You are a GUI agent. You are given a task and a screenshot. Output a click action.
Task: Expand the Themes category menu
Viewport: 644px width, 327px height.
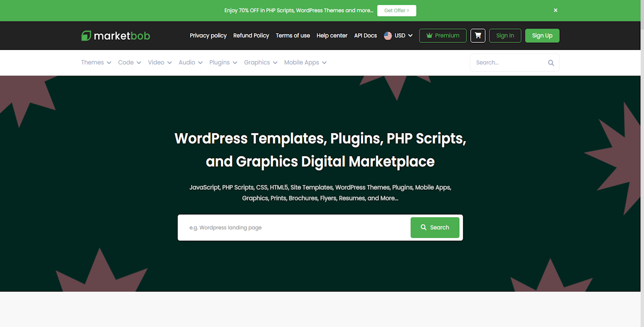[96, 63]
